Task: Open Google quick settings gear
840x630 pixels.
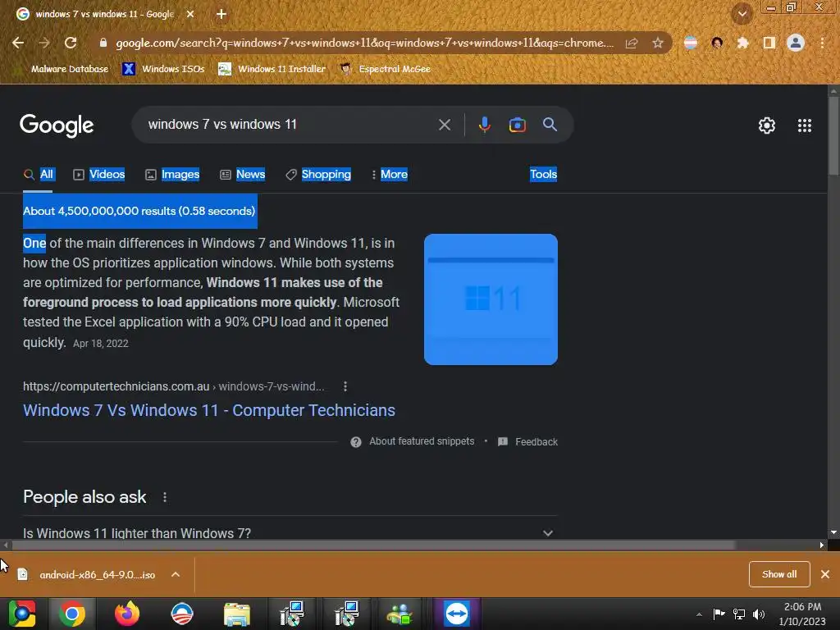Action: [767, 126]
